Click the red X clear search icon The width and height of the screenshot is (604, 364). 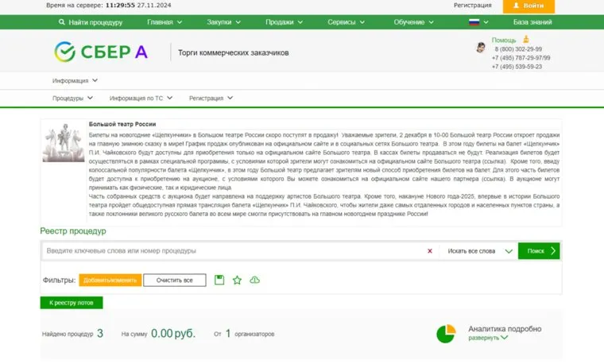coord(430,251)
